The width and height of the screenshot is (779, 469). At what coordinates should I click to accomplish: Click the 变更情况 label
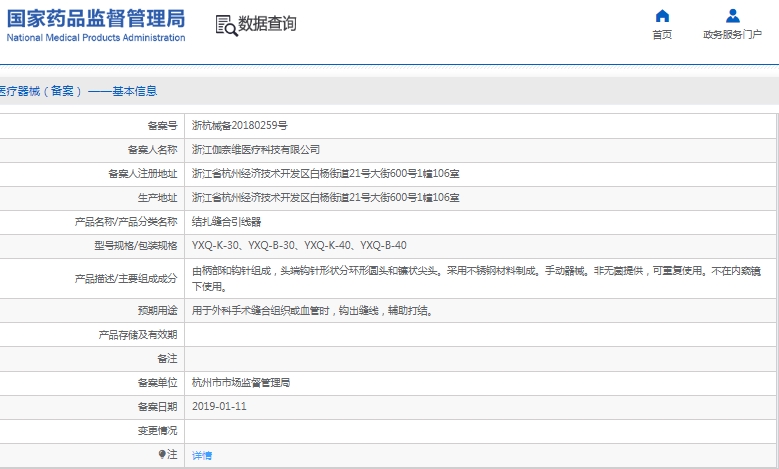(x=157, y=431)
